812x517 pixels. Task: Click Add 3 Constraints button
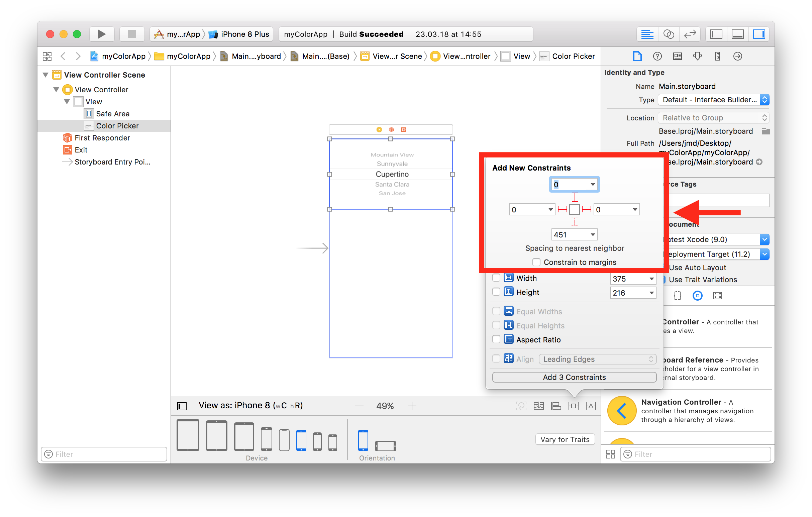point(574,377)
